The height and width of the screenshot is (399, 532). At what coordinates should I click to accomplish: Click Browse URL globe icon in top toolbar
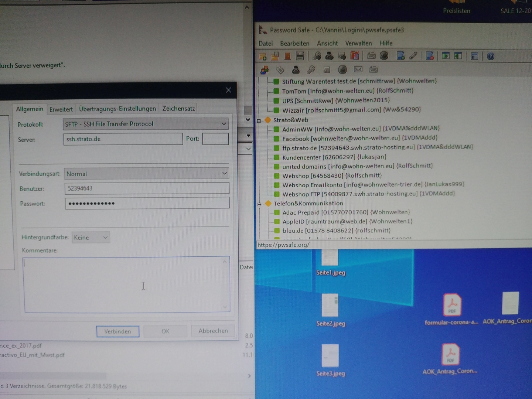pyautogui.click(x=384, y=56)
